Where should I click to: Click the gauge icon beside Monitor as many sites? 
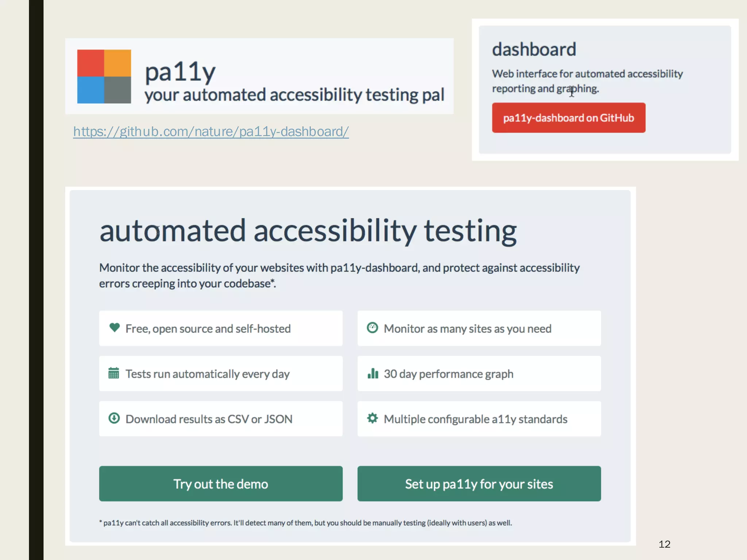coord(372,328)
